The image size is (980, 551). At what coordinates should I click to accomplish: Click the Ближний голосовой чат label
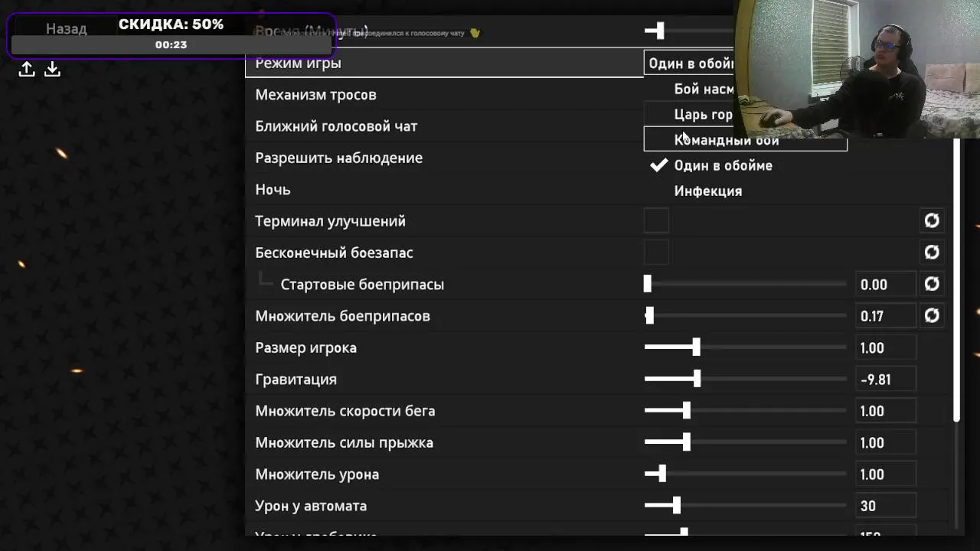coord(336,126)
